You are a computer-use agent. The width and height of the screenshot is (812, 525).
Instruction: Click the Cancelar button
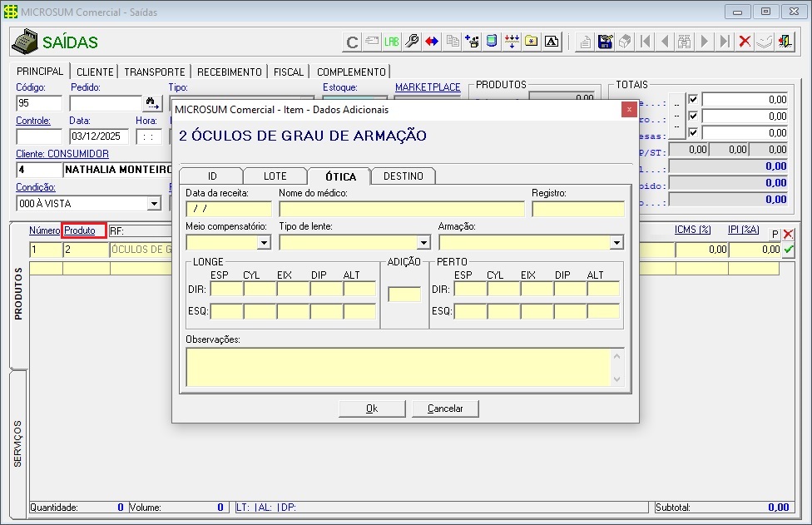(x=444, y=409)
